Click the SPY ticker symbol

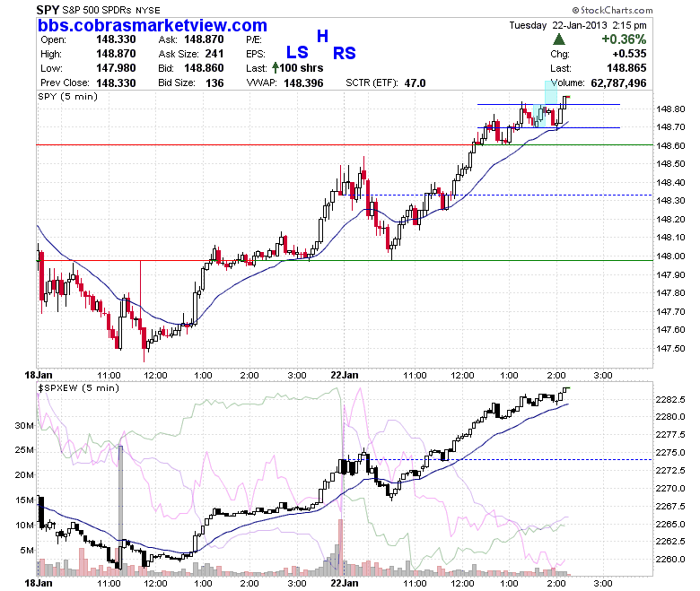tap(48, 10)
